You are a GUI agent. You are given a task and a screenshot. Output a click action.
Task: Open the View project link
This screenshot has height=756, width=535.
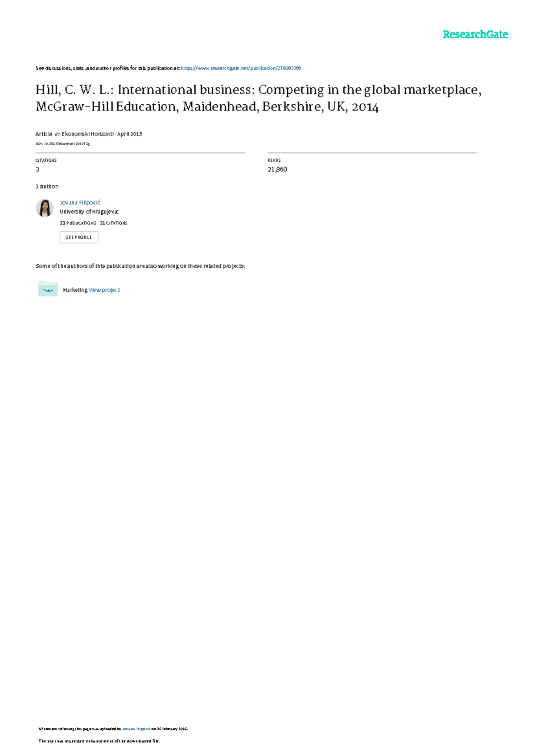[104, 290]
